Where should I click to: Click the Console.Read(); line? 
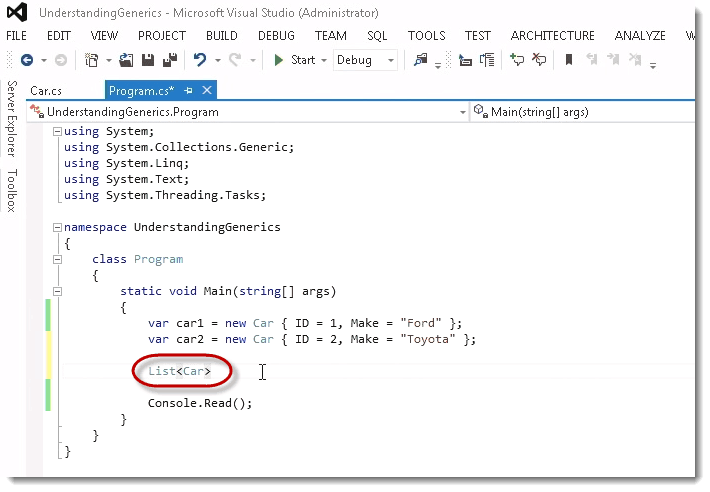[200, 403]
